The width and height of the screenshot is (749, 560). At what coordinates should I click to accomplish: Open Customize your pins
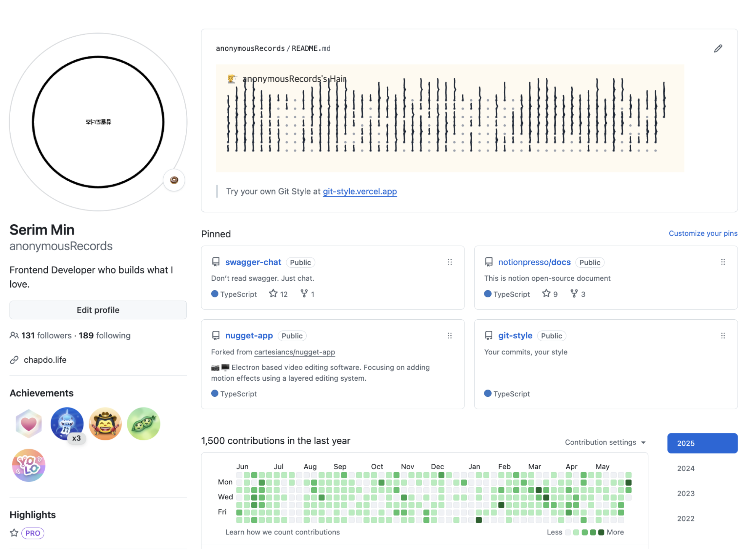(x=703, y=233)
